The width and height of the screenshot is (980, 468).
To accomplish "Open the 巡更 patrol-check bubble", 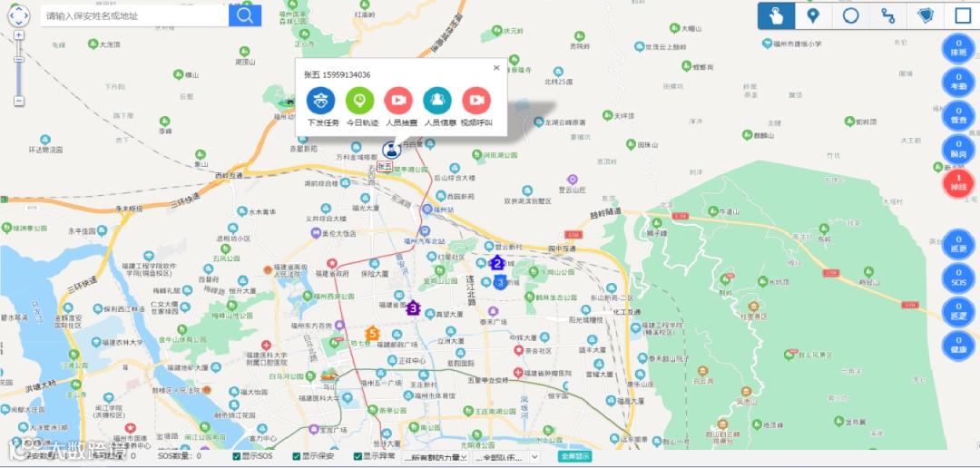I will pyautogui.click(x=958, y=244).
